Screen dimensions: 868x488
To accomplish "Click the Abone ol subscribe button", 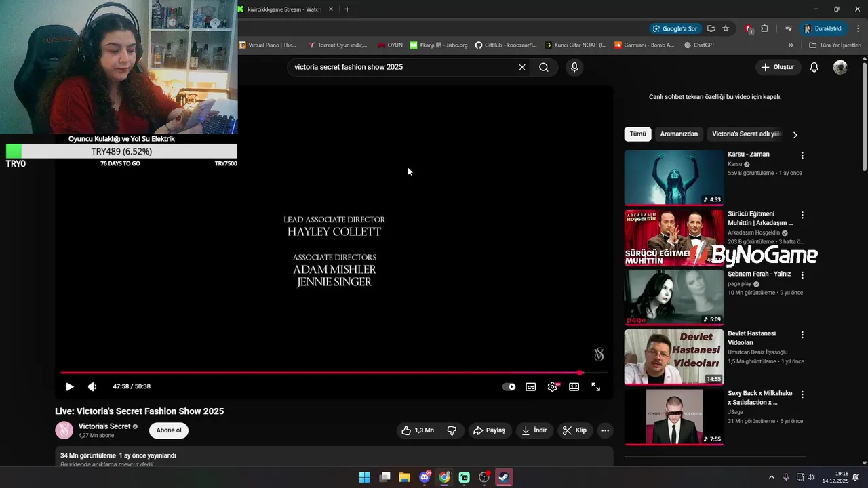I will tap(169, 430).
